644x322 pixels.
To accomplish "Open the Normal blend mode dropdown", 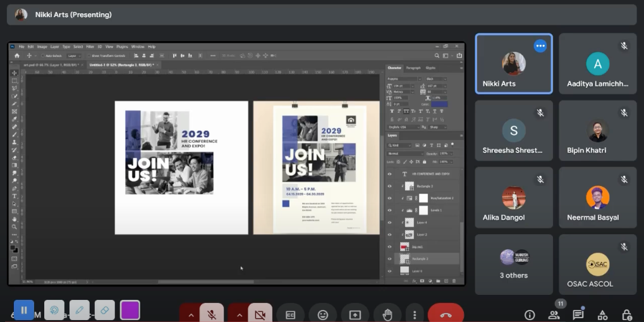I will point(405,153).
